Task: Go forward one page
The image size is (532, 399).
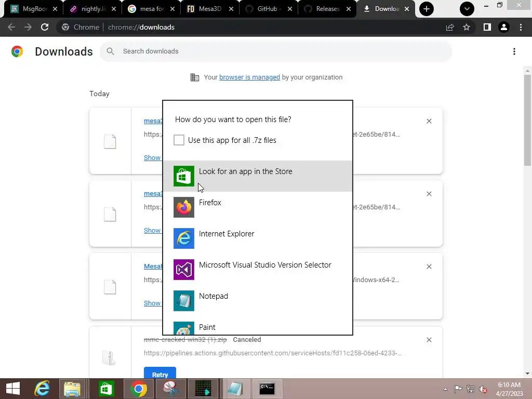Action: tap(28, 27)
